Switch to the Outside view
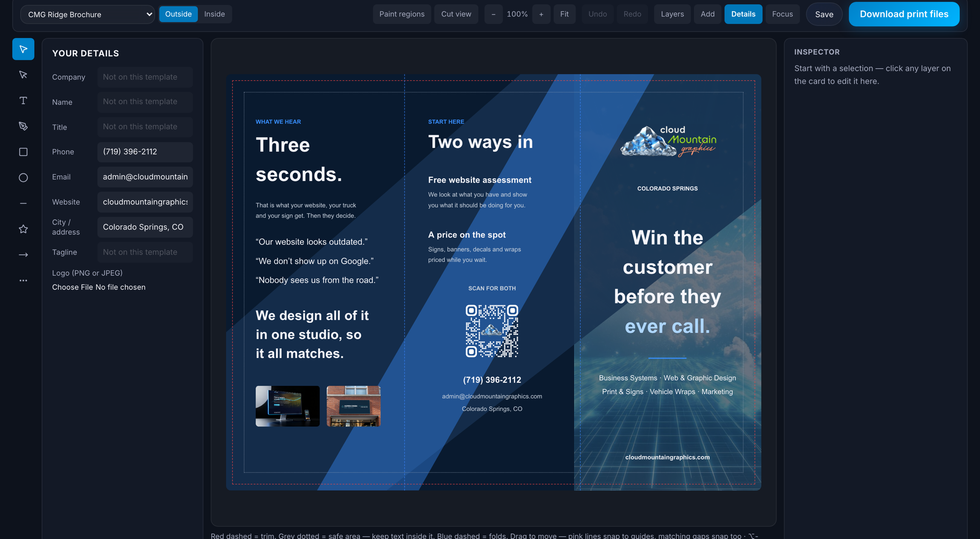Screen dimensions: 980x539 coord(178,14)
